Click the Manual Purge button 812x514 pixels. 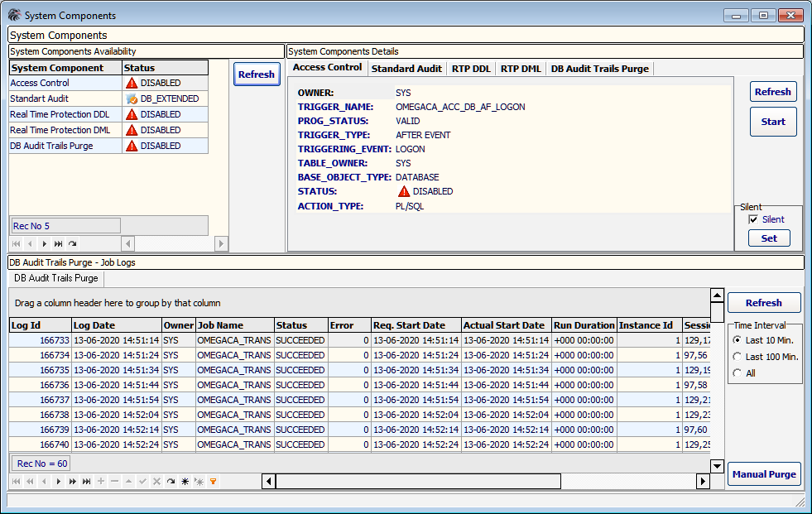[764, 474]
